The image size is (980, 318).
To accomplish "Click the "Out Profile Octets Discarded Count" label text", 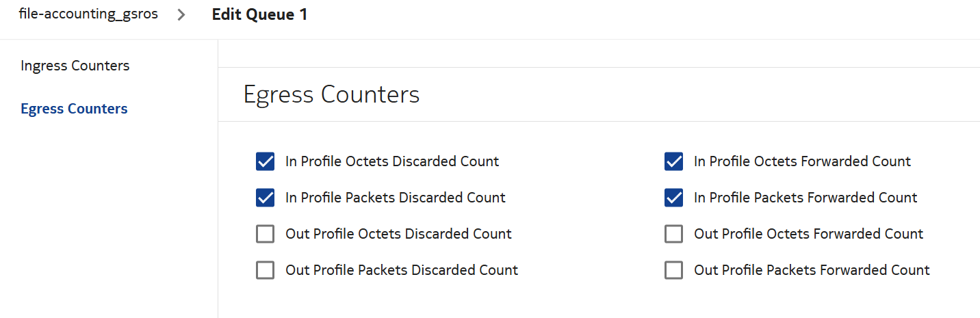I will point(398,234).
